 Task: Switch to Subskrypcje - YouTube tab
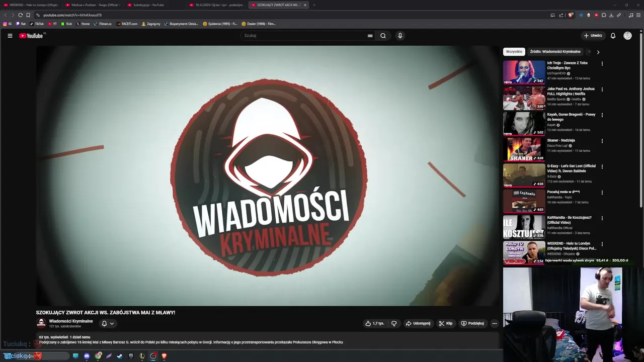(x=154, y=5)
